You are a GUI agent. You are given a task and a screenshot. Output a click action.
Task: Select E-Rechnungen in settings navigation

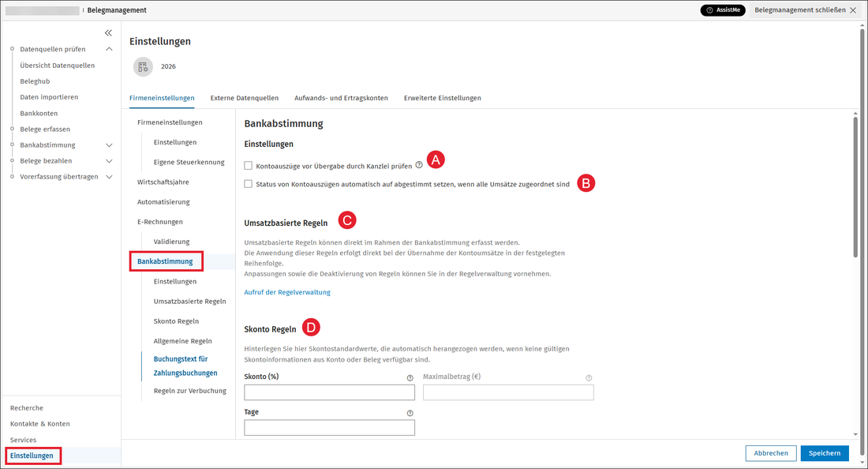(x=160, y=222)
